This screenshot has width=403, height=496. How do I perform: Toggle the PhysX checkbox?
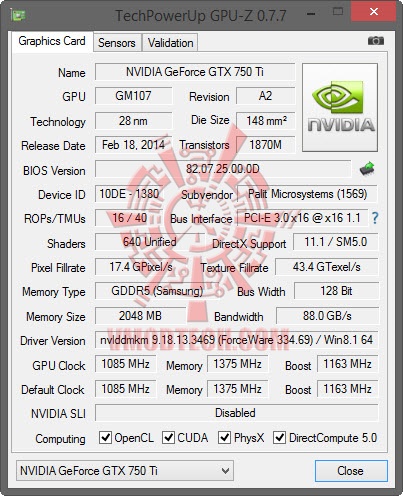(224, 437)
